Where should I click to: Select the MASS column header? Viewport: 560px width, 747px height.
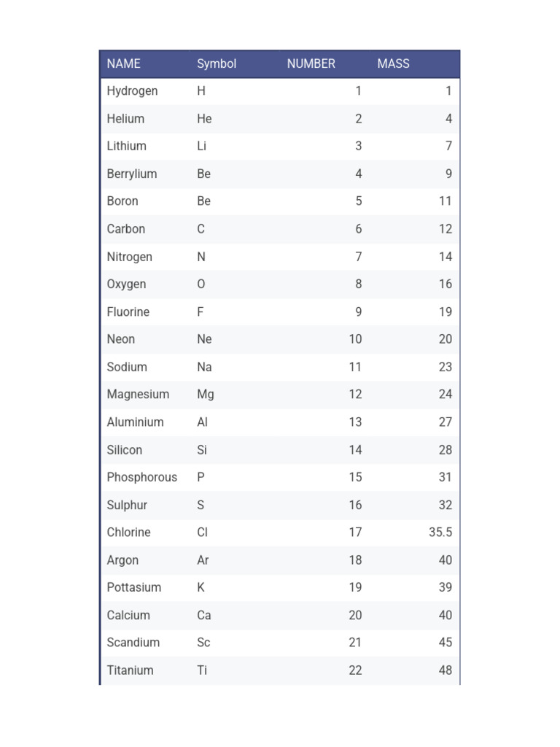coord(393,63)
